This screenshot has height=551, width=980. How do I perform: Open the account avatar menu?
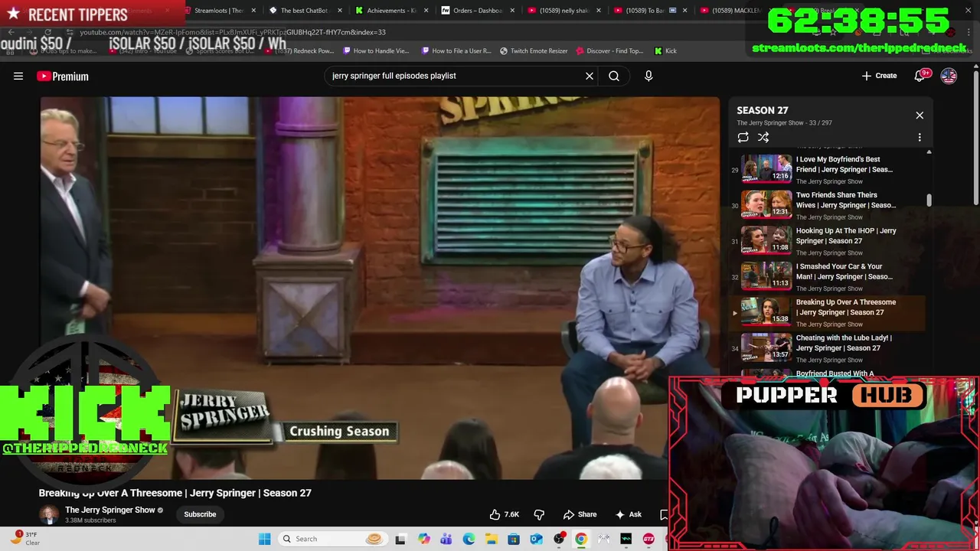coord(949,76)
